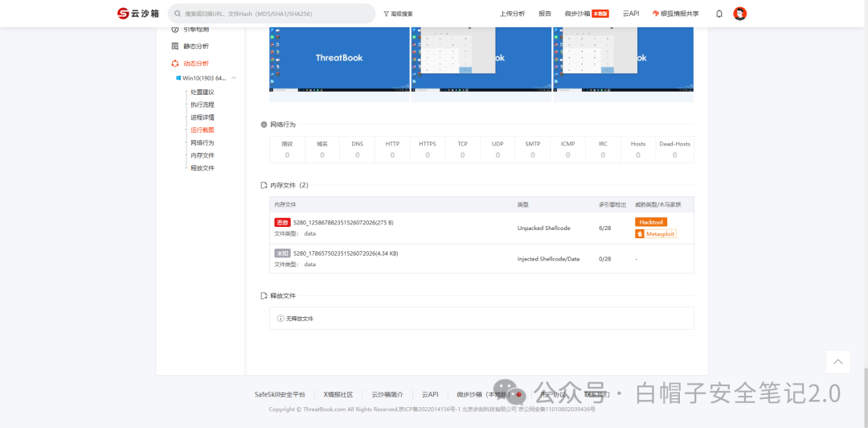868x428 pixels.
Task: Open 高级搜索 advanced search
Action: (398, 14)
